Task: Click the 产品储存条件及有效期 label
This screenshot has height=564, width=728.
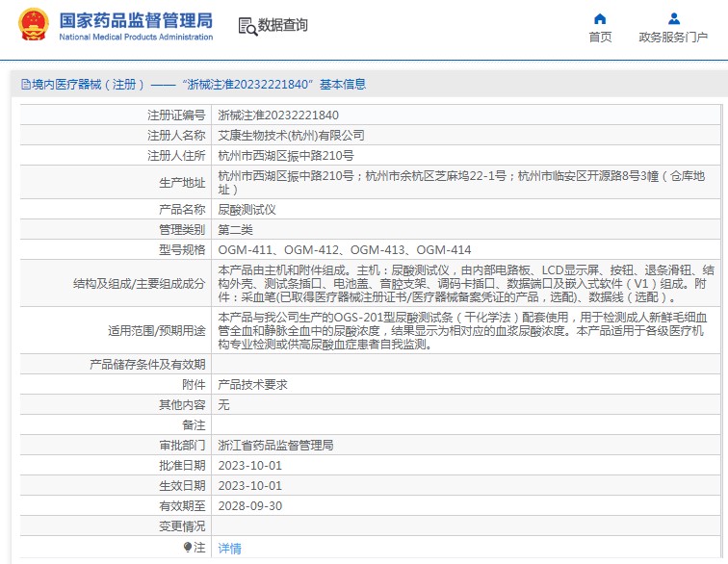Action: click(147, 365)
